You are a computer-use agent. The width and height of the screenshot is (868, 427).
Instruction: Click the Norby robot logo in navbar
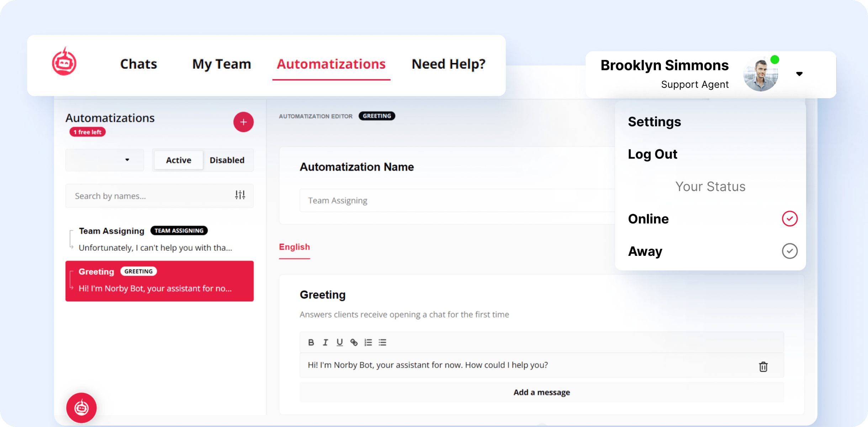(64, 63)
